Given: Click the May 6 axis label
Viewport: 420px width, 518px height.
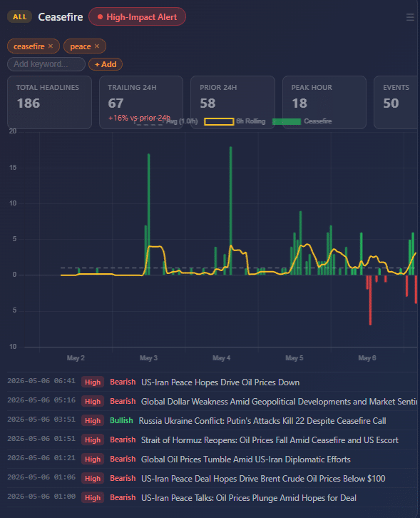Looking at the screenshot, I should point(367,357).
